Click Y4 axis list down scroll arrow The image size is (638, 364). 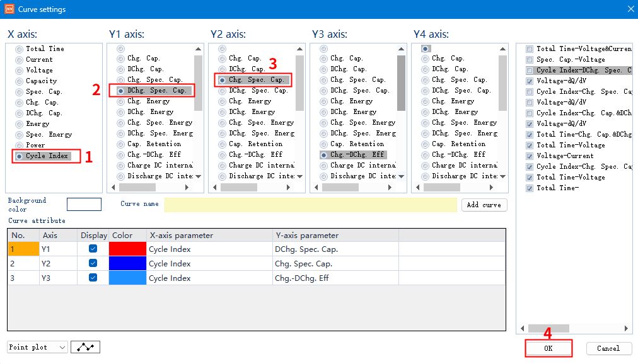point(503,176)
